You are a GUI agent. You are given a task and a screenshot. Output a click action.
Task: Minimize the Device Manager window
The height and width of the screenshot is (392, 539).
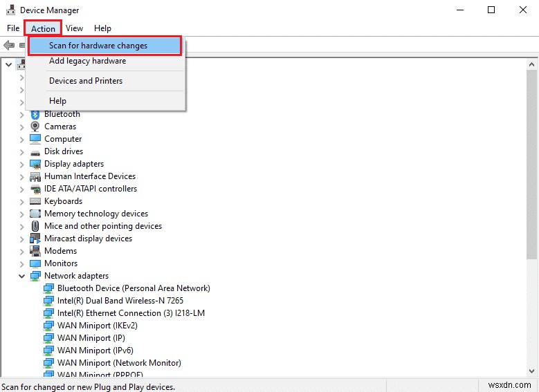click(x=460, y=10)
